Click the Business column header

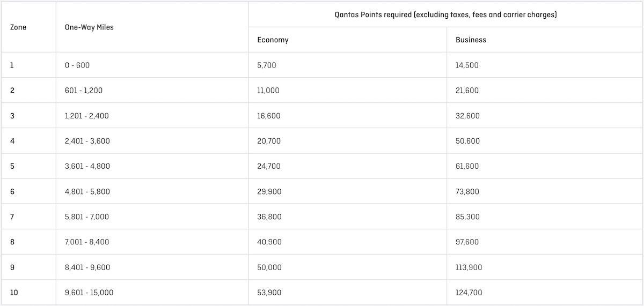click(471, 40)
